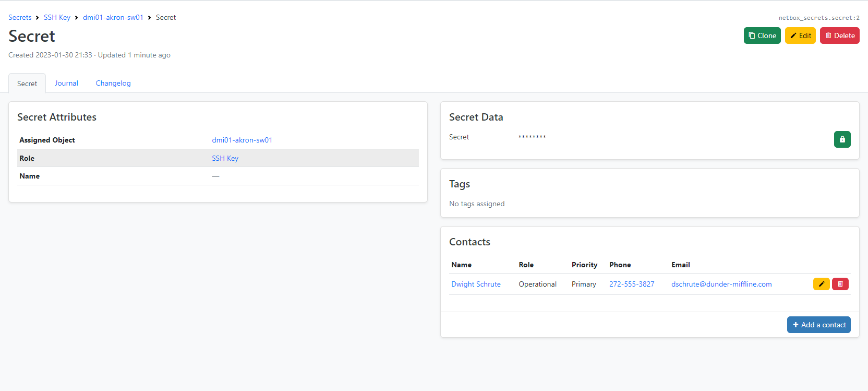Open SSH Key breadcrumb link

(57, 17)
